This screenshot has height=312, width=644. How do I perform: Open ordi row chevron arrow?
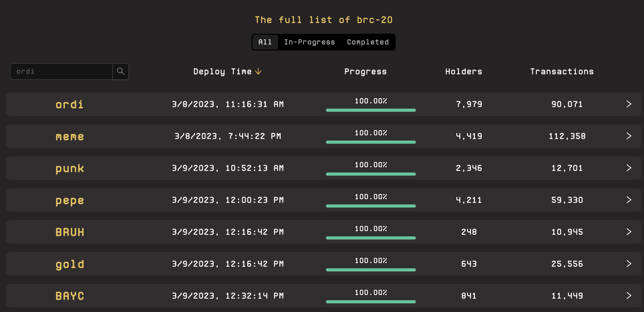(x=629, y=104)
